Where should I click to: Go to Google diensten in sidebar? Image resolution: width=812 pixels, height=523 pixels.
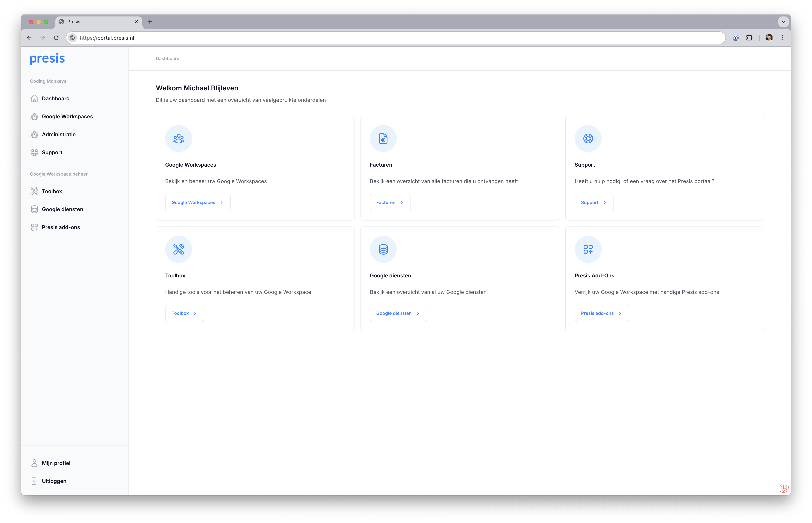[62, 209]
